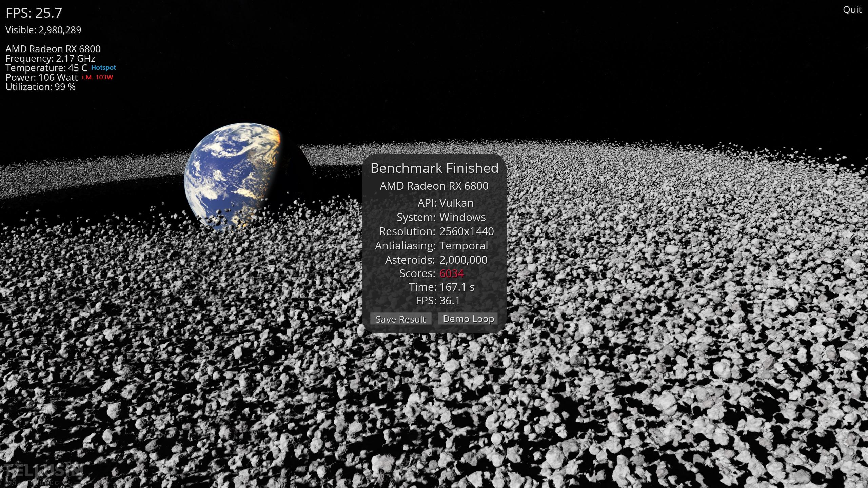Screen dimensions: 868x488
Task: Click the Visible: 2,980,289 readout
Action: coord(43,30)
